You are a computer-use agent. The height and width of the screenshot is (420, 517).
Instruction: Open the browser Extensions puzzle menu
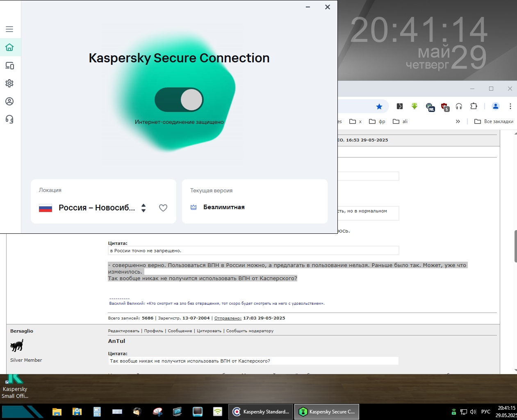tap(474, 106)
